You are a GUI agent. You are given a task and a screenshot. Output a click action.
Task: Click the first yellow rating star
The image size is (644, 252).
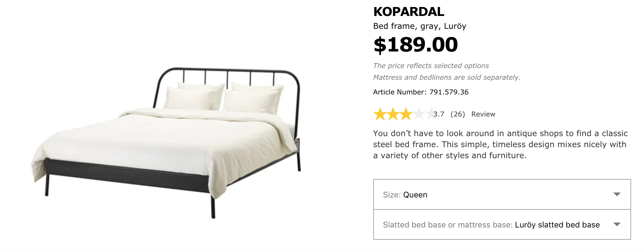coord(380,114)
